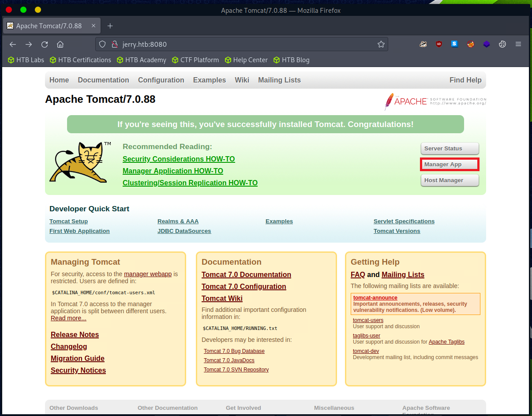Select the Apache Tomcat/7.0.88 browser tab

click(51, 26)
